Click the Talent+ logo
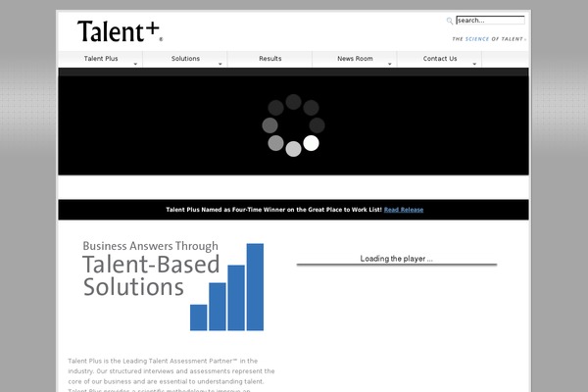This screenshot has width=588, height=392. point(120,31)
